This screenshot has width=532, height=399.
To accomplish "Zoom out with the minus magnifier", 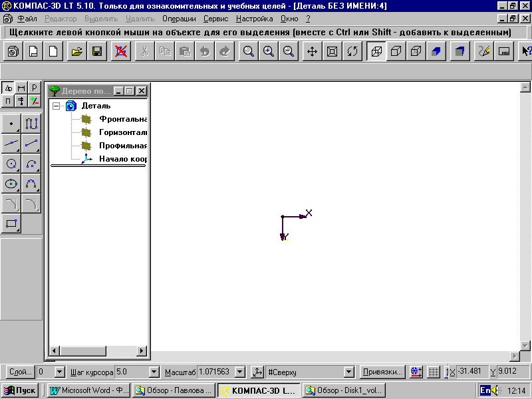I will click(x=289, y=52).
